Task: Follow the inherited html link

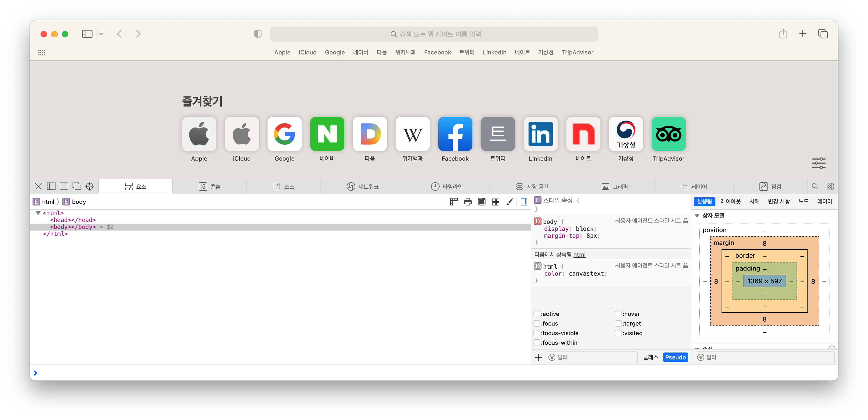Action: coord(579,255)
